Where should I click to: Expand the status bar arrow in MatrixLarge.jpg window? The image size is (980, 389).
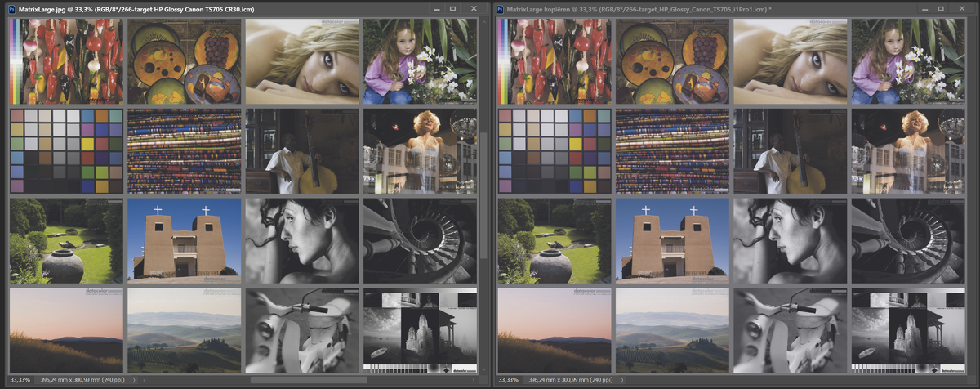click(134, 381)
